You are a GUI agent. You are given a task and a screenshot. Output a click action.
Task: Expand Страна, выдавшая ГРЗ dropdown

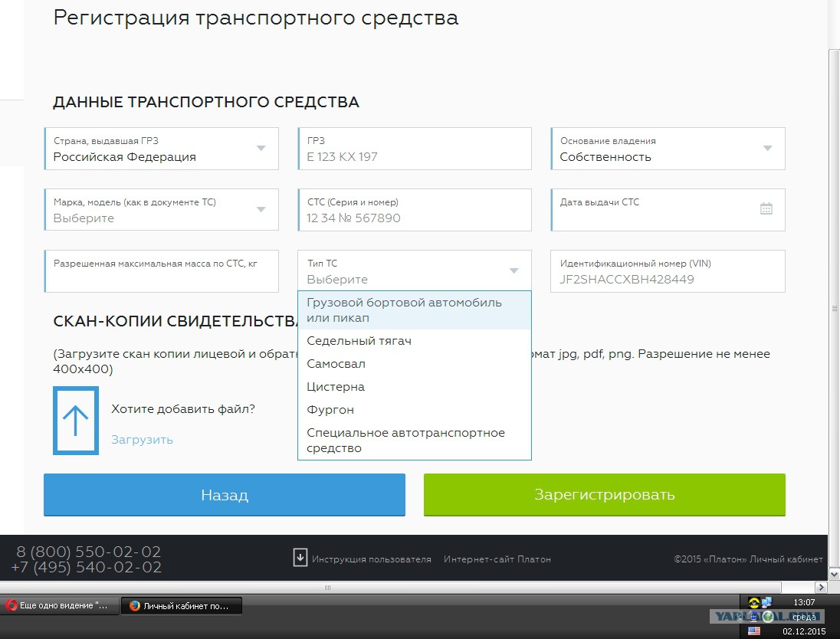coord(261,149)
